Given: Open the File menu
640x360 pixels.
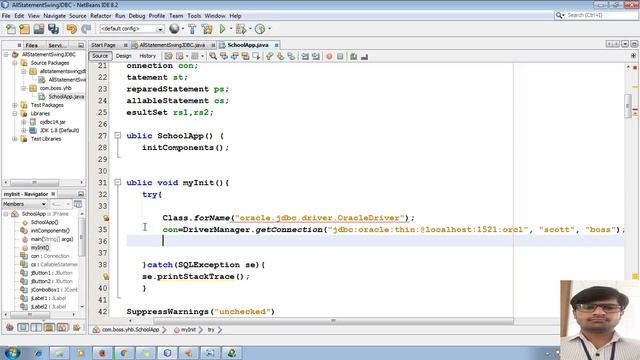Looking at the screenshot, I should click(6, 16).
